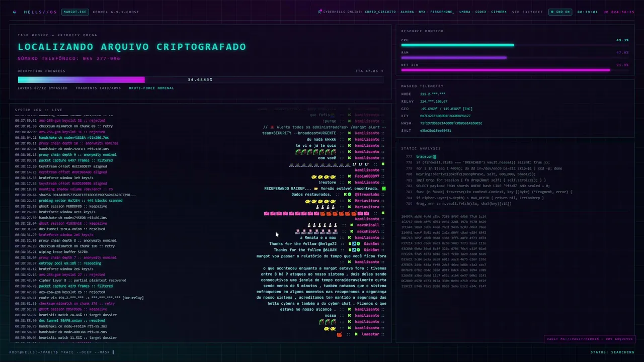Image resolution: width=644 pixels, height=362 pixels.
Task: Click the GEO coordinates value
Action: coord(447,109)
